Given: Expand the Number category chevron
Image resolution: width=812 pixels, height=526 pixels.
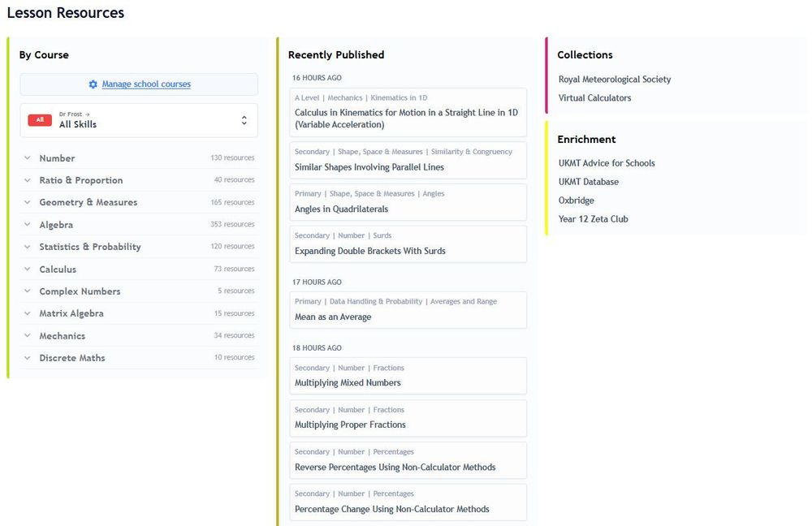Looking at the screenshot, I should (x=28, y=158).
